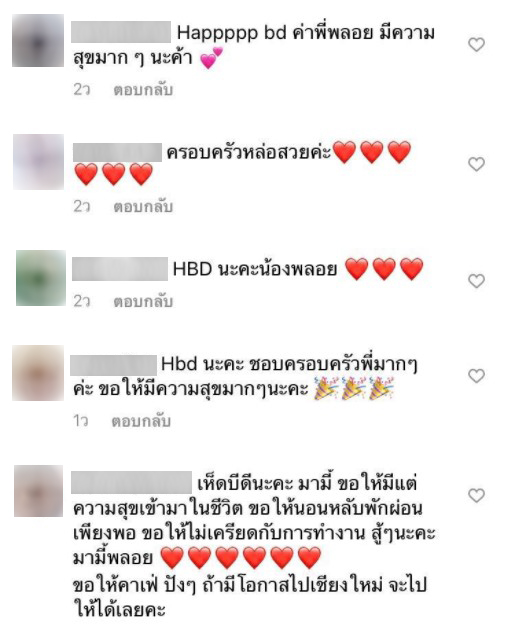Open avatar of 'Happppp bd' commenter

tap(38, 40)
